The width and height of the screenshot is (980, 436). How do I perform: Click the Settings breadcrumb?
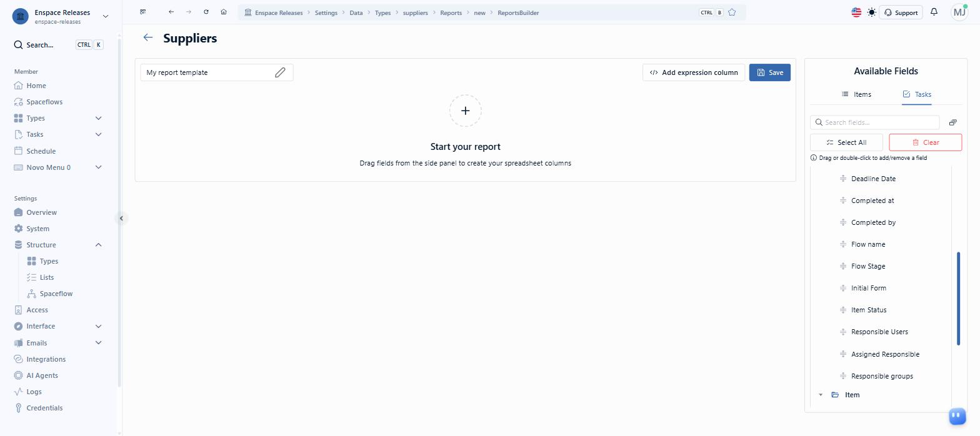pos(326,12)
